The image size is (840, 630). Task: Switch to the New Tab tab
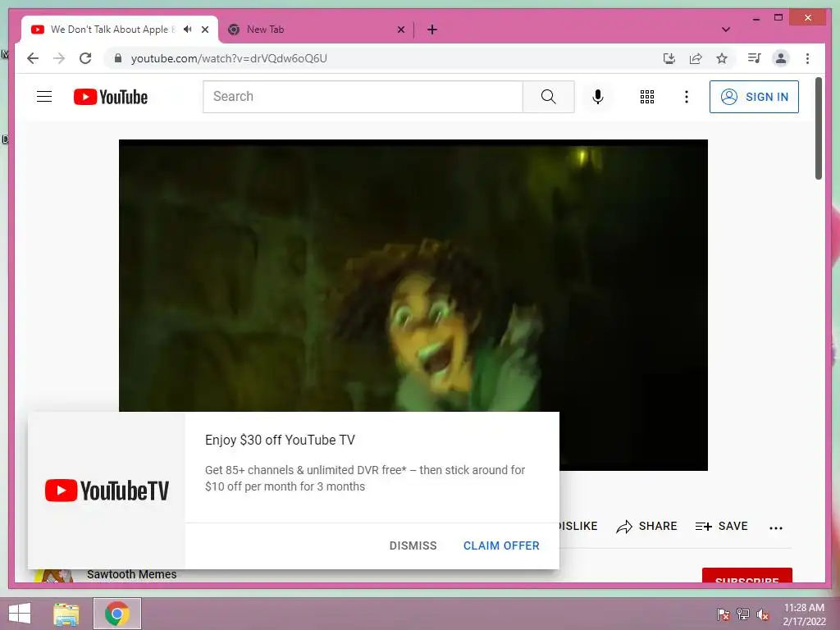tap(316, 30)
